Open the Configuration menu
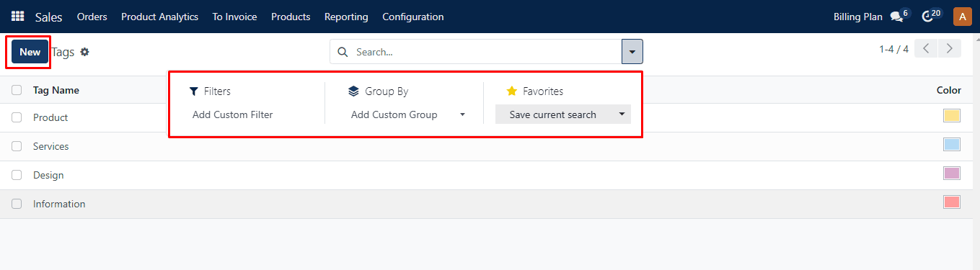This screenshot has height=270, width=980. 413,17
